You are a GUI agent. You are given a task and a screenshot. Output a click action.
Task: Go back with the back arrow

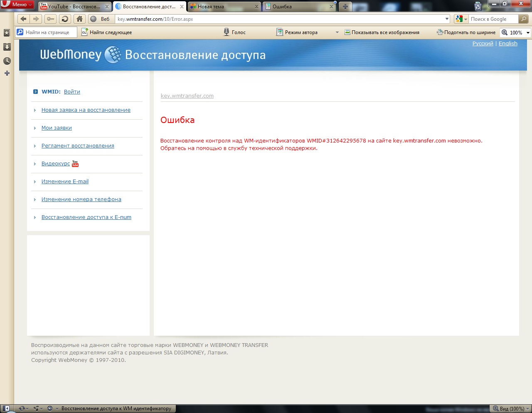(x=24, y=19)
